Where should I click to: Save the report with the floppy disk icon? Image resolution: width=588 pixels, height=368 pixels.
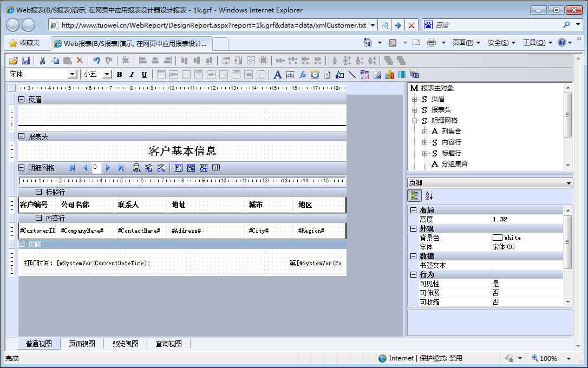(x=25, y=61)
